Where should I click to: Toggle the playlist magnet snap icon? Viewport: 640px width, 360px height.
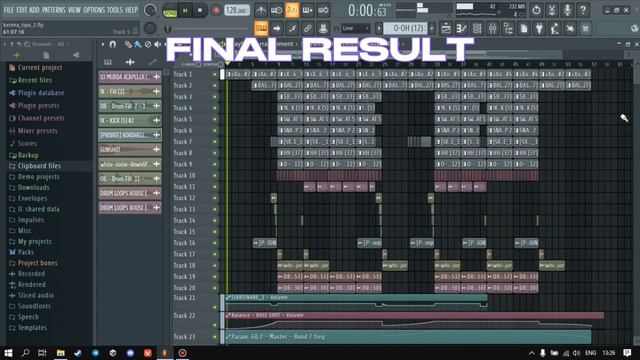tap(113, 44)
